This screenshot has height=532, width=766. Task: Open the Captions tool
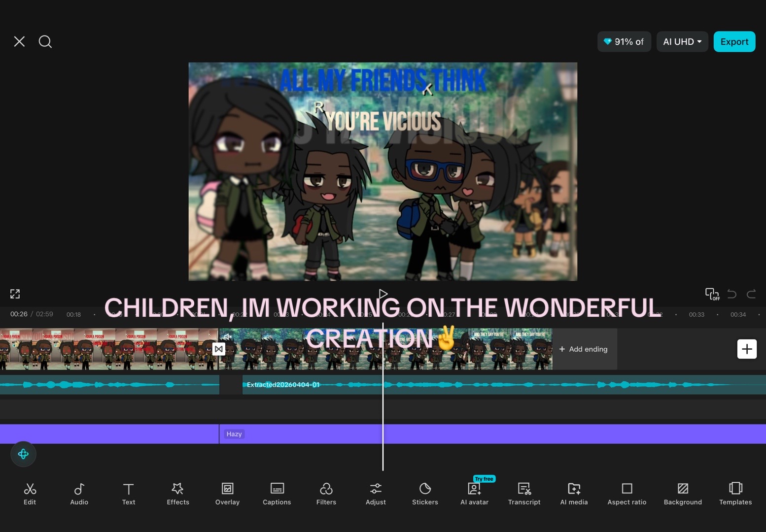pos(277,494)
